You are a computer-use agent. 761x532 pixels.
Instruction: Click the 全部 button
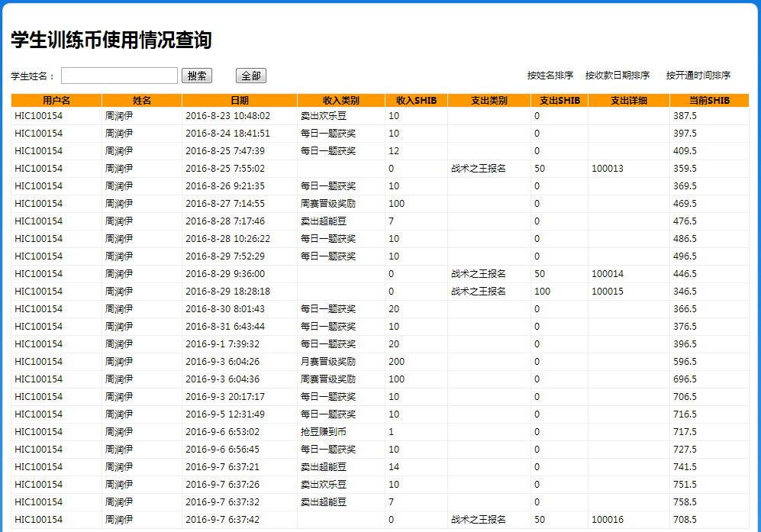(x=251, y=76)
